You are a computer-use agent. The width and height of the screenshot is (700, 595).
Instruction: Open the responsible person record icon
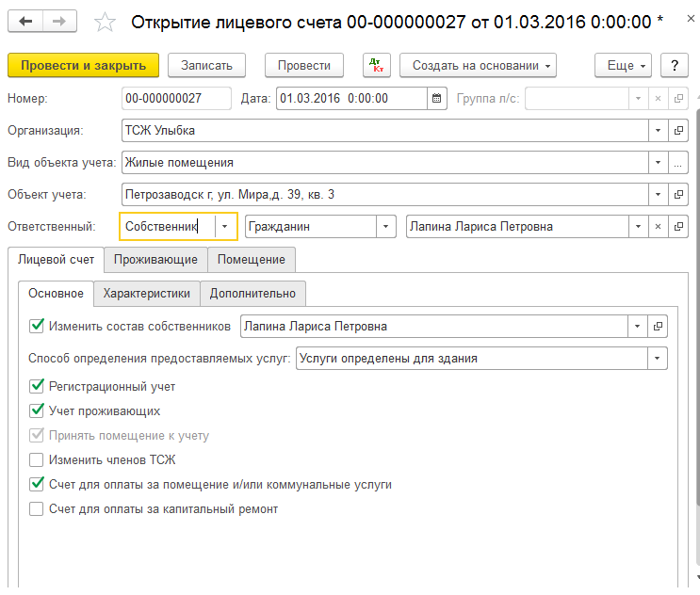point(678,227)
